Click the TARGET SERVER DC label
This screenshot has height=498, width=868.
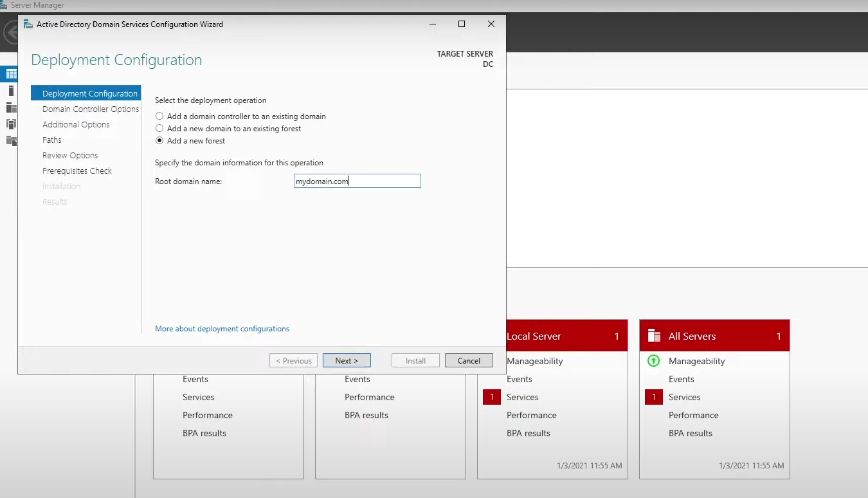point(465,59)
